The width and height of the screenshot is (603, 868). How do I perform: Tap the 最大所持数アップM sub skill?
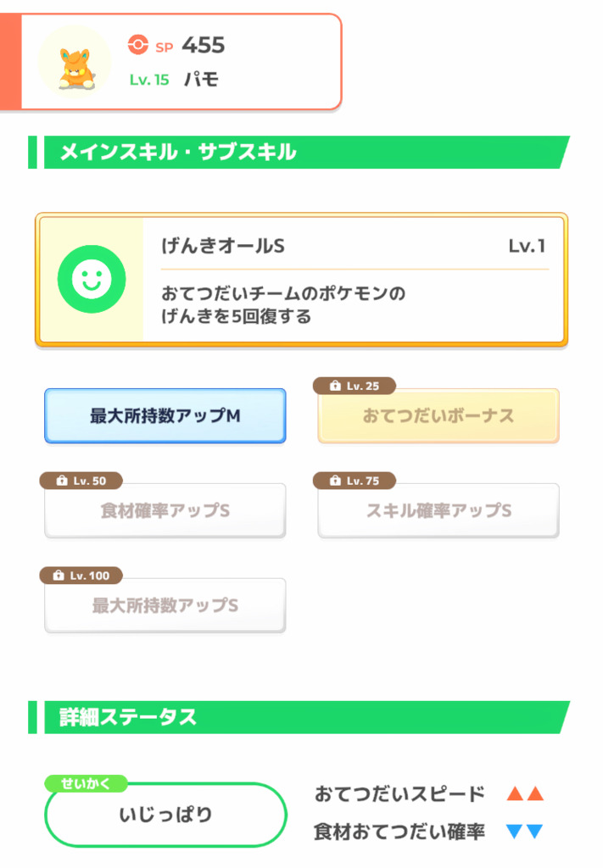(x=165, y=415)
